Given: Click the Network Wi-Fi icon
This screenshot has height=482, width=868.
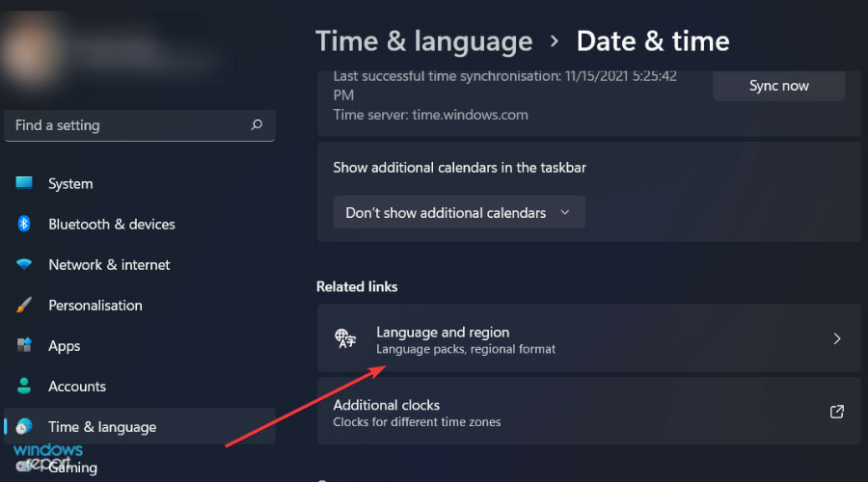Looking at the screenshot, I should pyautogui.click(x=24, y=264).
